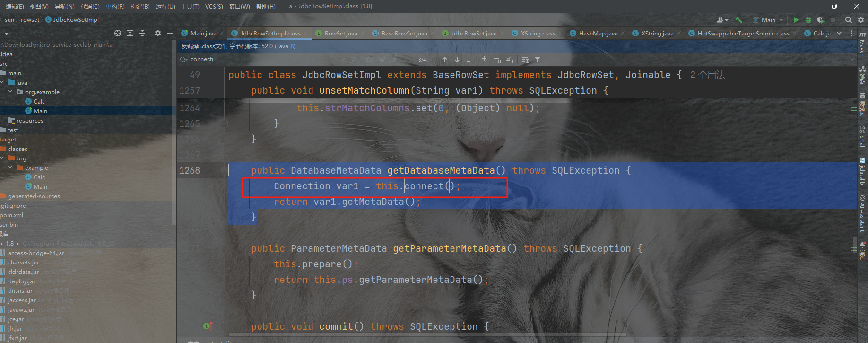This screenshot has height=343, width=868.
Task: Go to previous search occurrence
Action: 445,60
